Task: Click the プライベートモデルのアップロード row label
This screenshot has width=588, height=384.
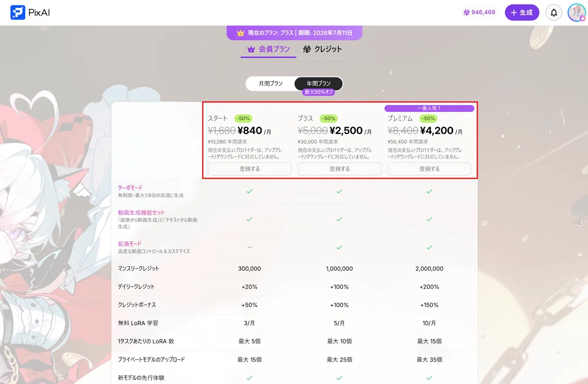Action: coord(151,359)
